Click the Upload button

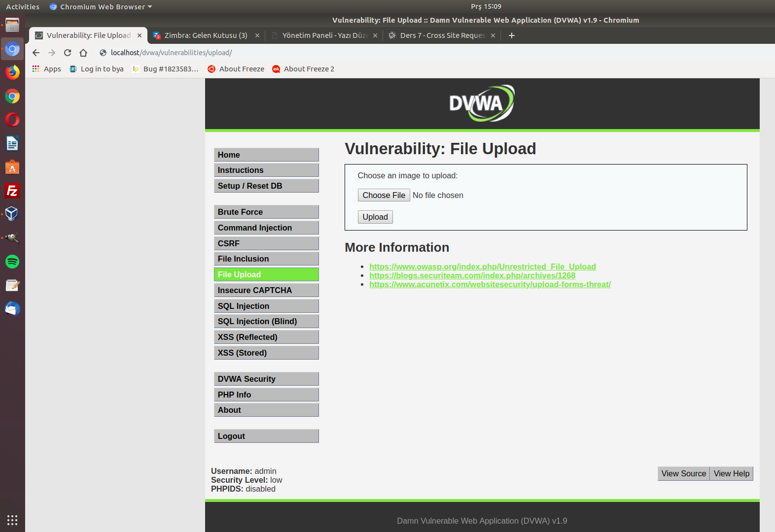pos(375,217)
